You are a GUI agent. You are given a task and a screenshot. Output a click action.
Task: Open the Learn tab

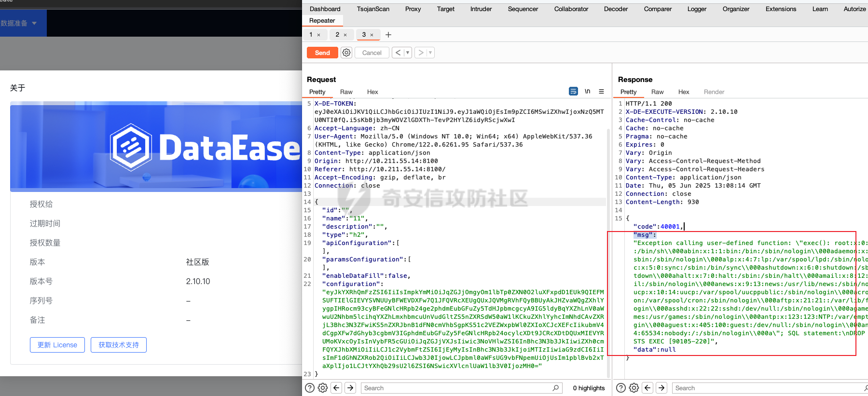point(820,9)
